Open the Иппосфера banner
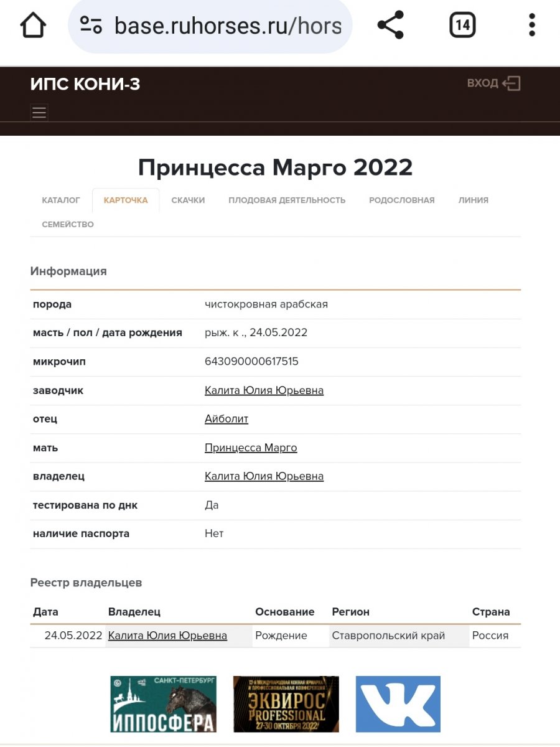This screenshot has width=560, height=747. 163,704
